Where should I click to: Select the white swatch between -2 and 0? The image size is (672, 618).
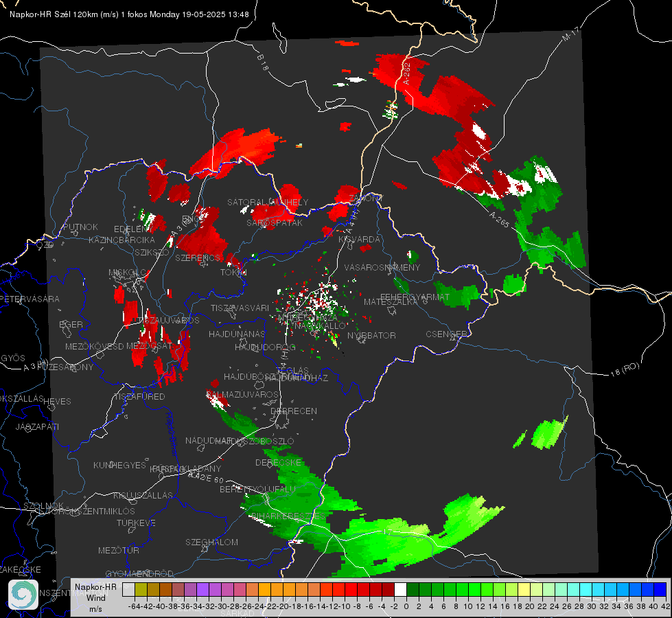[x=400, y=589]
